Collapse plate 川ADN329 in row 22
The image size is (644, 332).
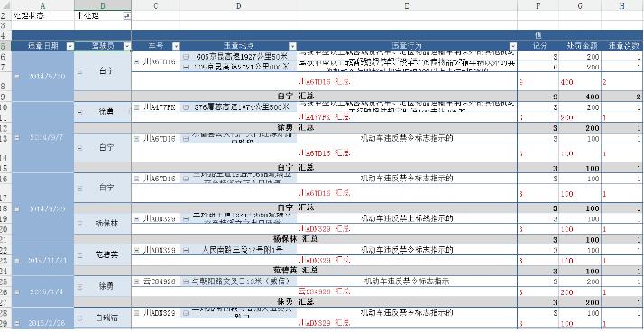point(137,250)
